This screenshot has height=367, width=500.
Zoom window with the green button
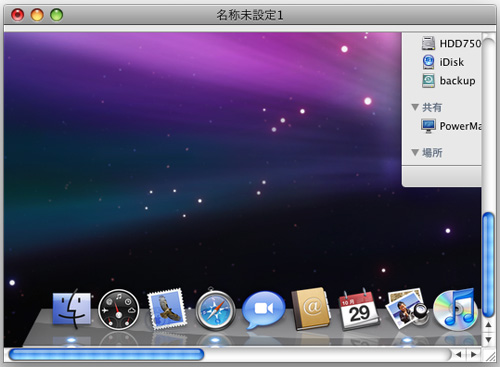pyautogui.click(x=56, y=15)
